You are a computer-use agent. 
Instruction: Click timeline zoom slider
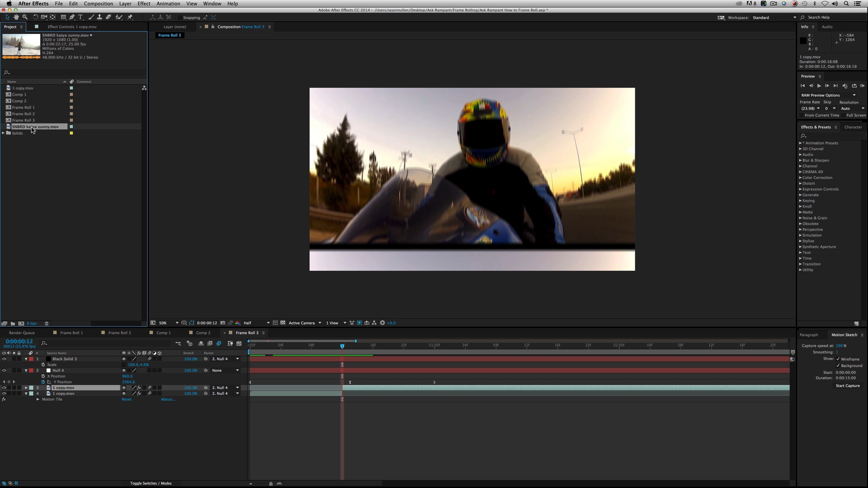(271, 483)
